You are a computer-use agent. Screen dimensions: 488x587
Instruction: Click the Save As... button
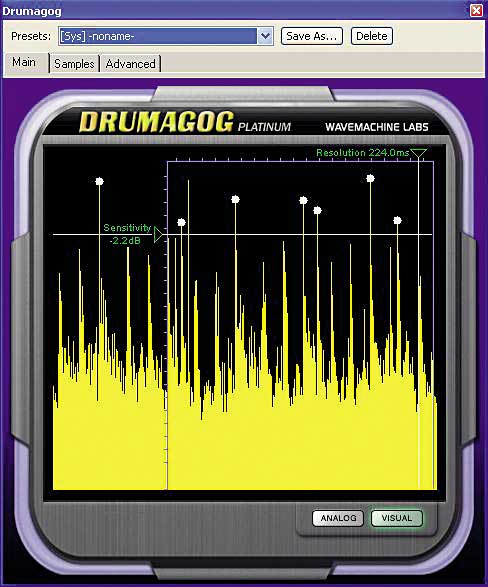(312, 36)
